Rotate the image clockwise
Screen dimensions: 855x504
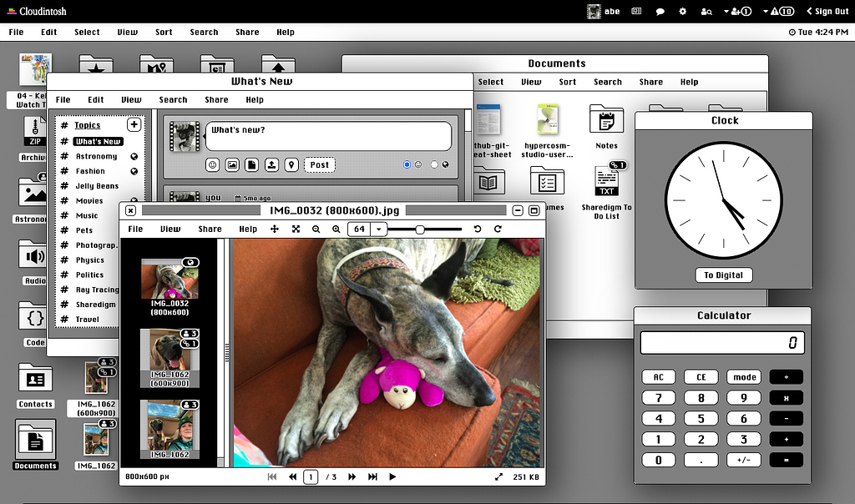498,229
